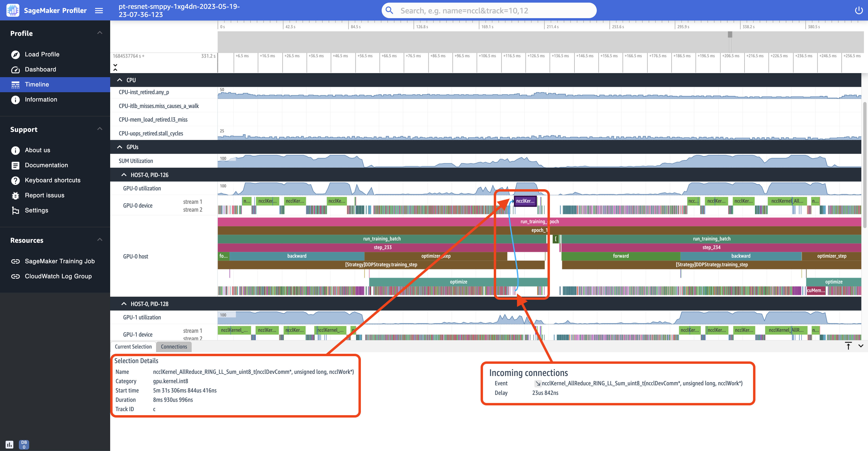The width and height of the screenshot is (868, 451).
Task: Click the Information panel icon
Action: click(16, 99)
